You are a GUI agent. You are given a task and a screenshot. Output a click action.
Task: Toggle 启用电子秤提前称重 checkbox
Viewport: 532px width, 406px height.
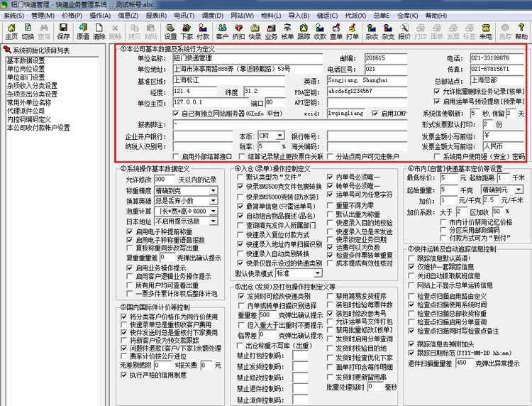click(x=129, y=231)
